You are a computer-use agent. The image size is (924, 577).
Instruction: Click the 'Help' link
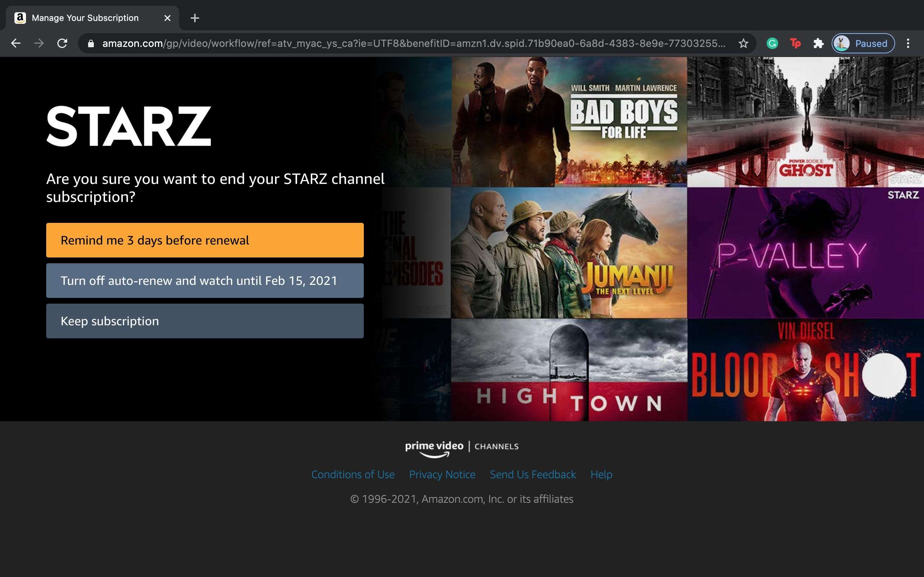tap(601, 475)
